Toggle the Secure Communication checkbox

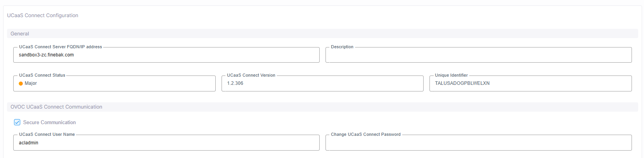[17, 122]
